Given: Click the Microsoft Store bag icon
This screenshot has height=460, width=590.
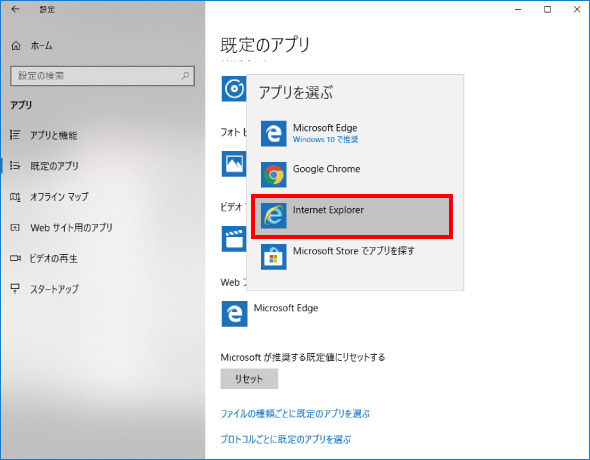Looking at the screenshot, I should pyautogui.click(x=274, y=257).
